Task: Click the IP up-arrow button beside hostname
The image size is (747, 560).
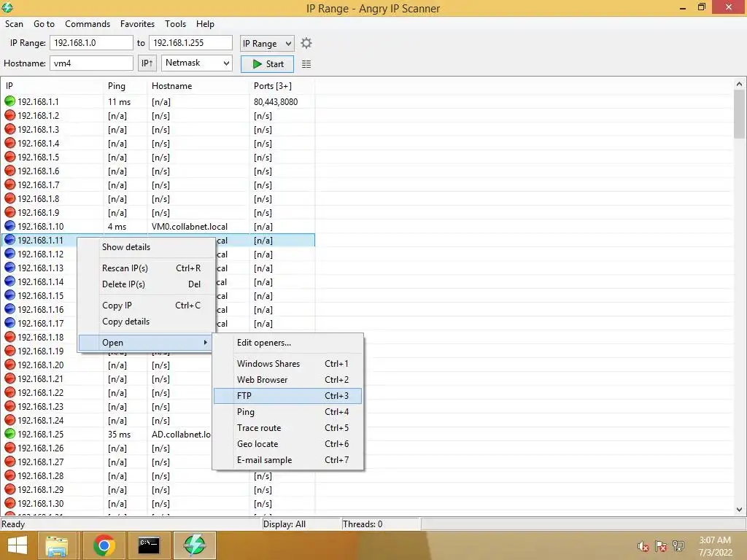Action: 147,63
